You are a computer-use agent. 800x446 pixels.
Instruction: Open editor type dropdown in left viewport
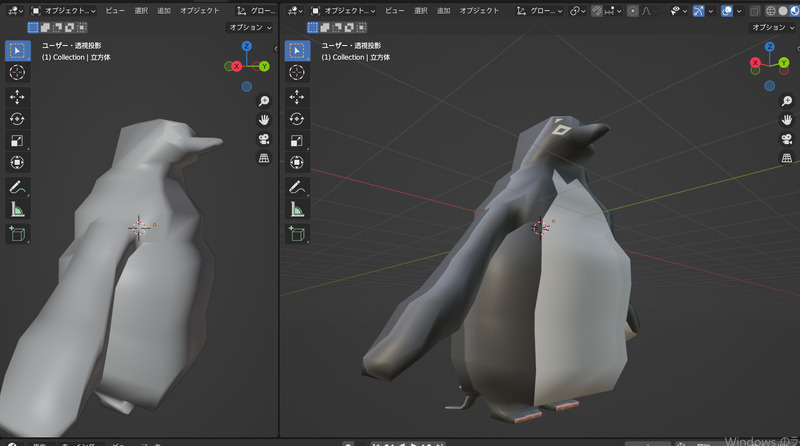15,11
